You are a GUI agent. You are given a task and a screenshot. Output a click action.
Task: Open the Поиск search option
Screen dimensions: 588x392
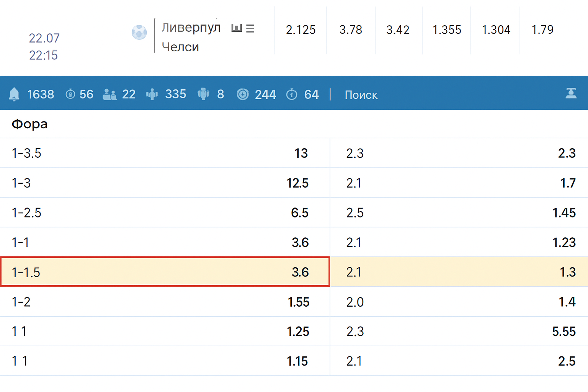[361, 95]
